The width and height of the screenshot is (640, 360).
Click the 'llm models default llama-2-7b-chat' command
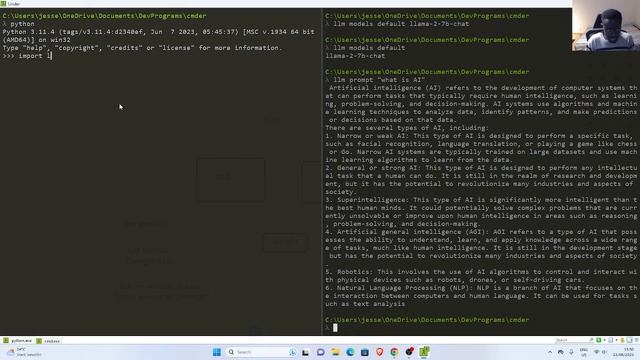click(x=401, y=24)
